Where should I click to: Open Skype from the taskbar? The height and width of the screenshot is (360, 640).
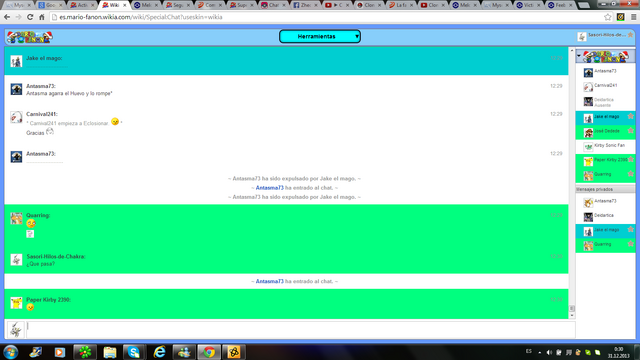point(134,352)
